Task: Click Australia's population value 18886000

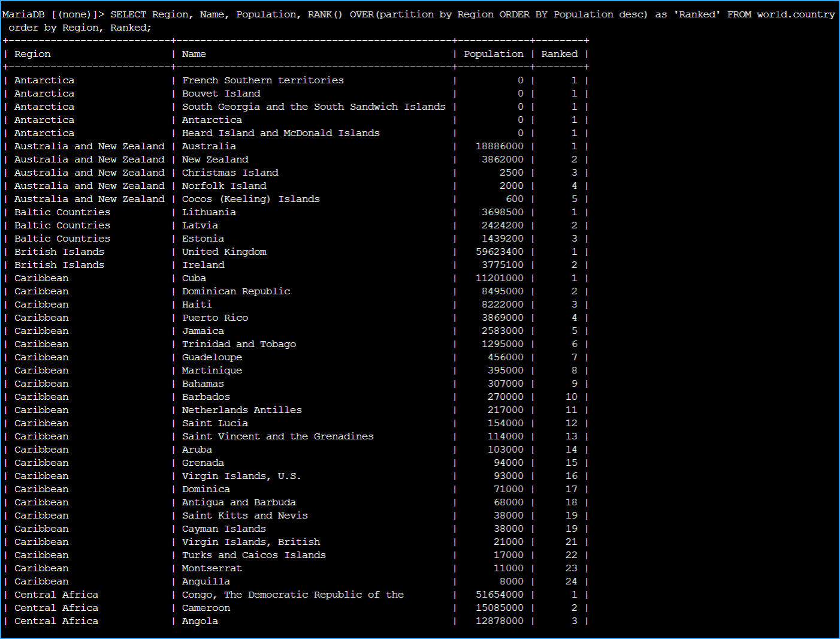Action: pos(499,146)
